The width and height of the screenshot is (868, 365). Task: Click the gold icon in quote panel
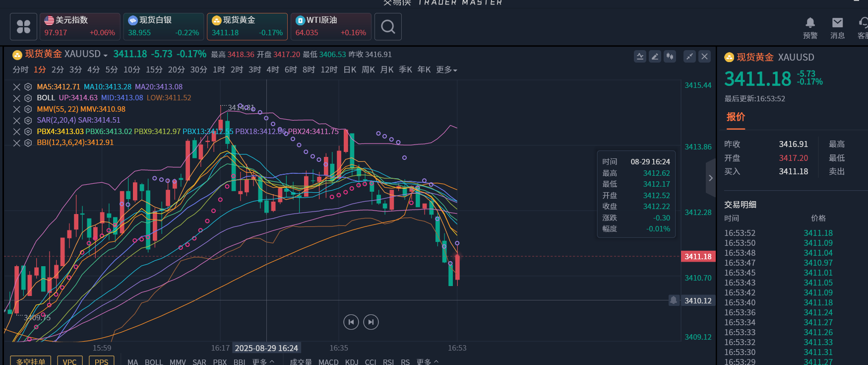(729, 57)
